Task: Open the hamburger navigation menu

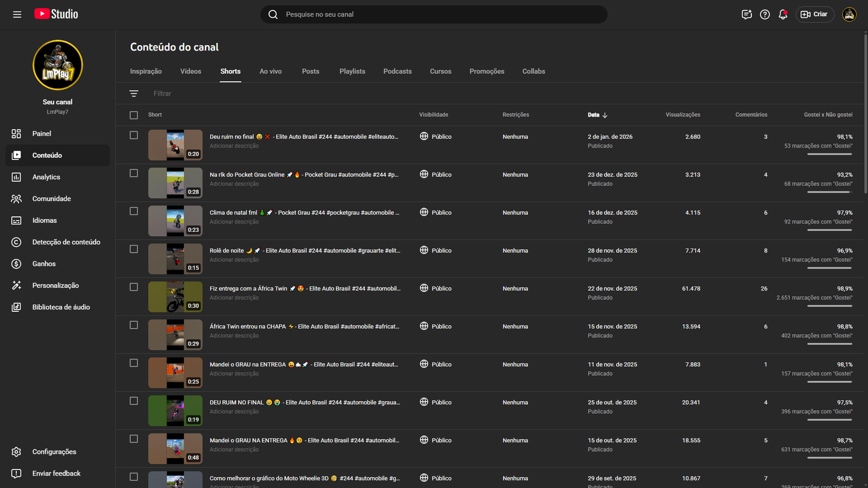Action: pos(17,15)
